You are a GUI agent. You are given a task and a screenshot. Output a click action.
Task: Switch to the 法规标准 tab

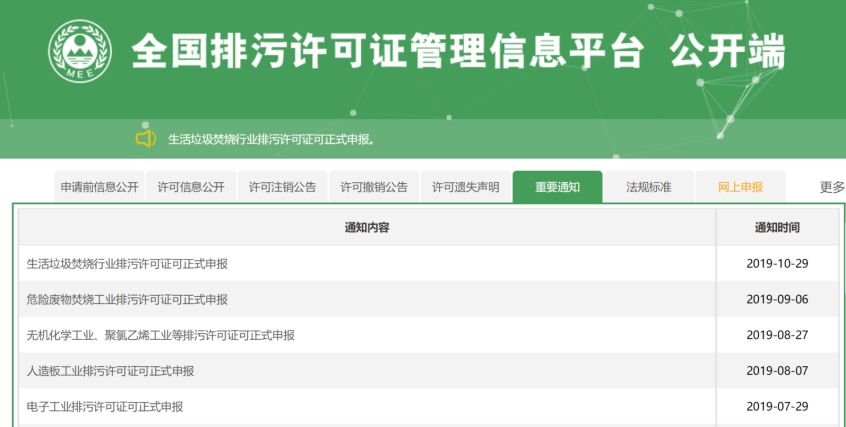[x=648, y=187]
